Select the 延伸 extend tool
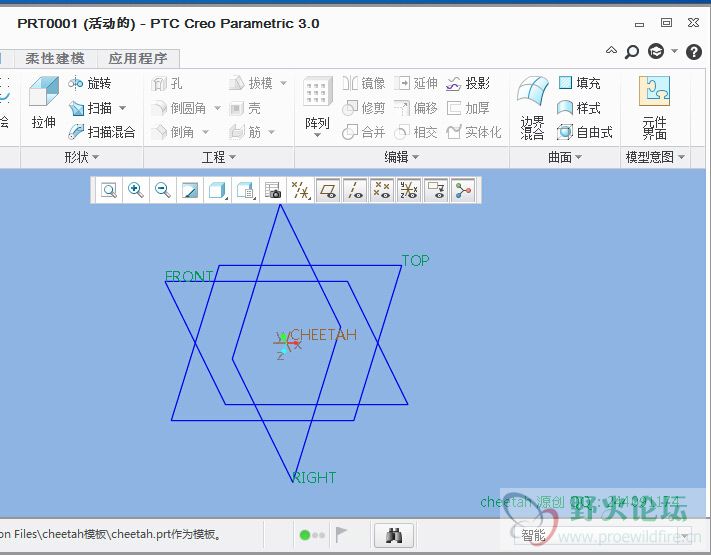 (x=416, y=83)
